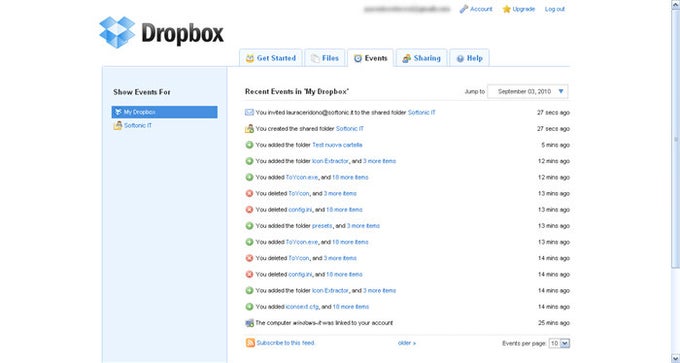This screenshot has width=680, height=363.
Task: Click the computer icon of the linked-account event
Action: pyautogui.click(x=249, y=323)
